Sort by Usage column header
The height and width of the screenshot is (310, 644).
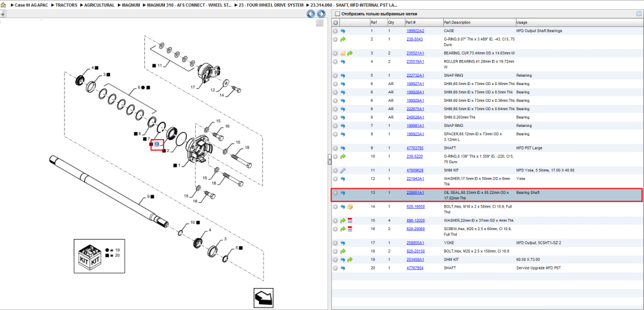click(579, 22)
